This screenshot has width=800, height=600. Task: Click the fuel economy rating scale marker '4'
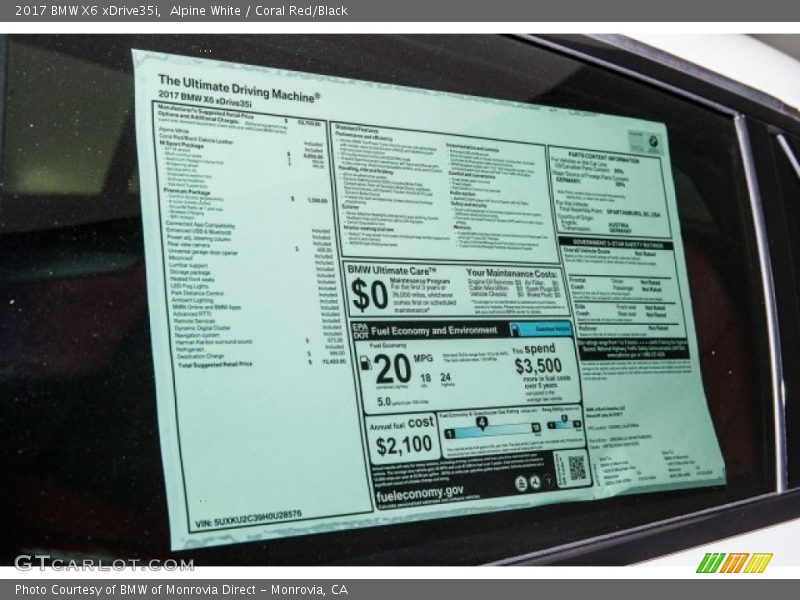click(482, 422)
